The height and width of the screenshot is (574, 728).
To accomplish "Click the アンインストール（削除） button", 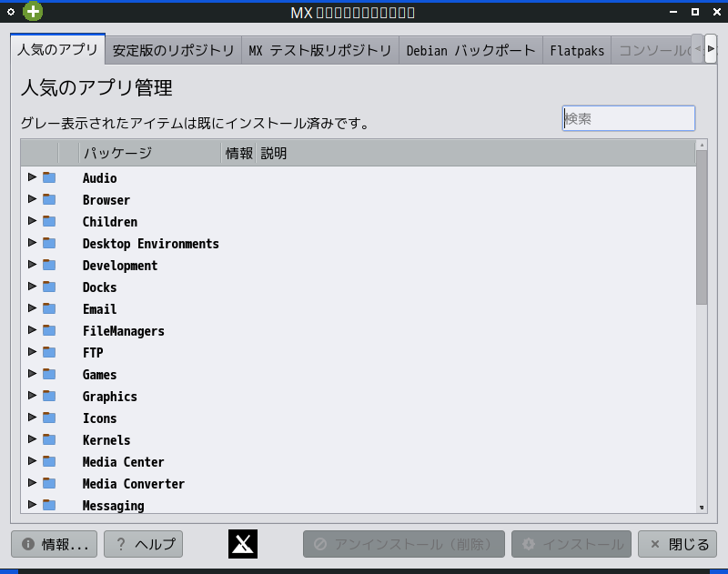I will click(404, 544).
